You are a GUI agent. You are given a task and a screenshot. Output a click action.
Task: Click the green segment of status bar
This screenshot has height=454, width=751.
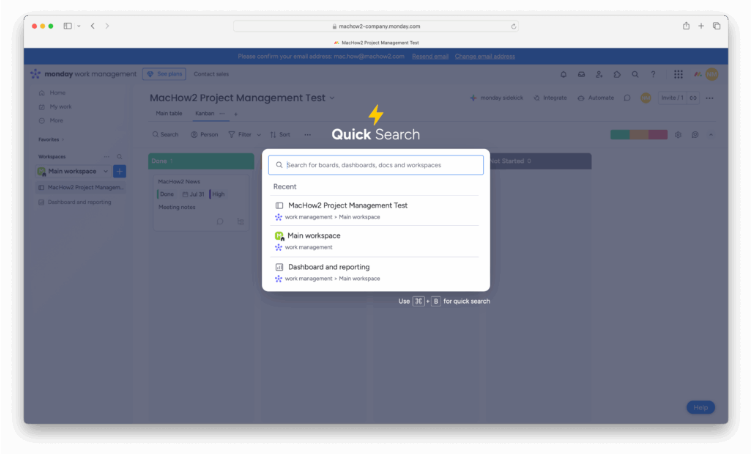(x=620, y=135)
